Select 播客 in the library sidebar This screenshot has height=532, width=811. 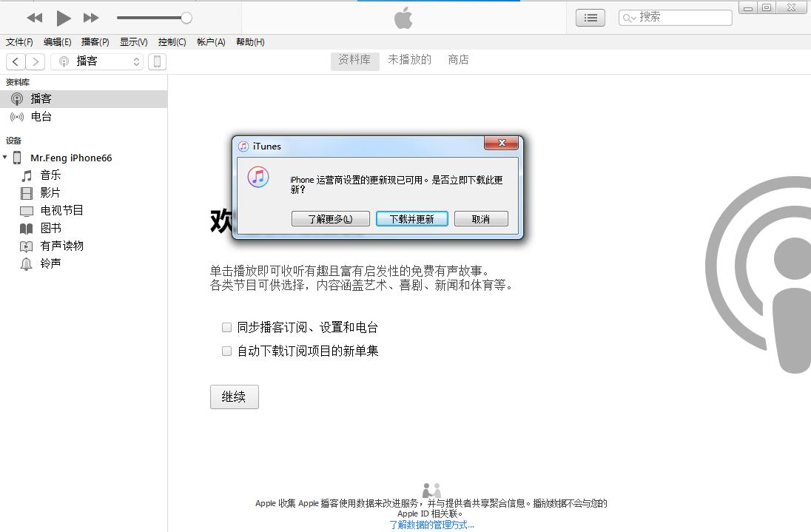(84, 98)
